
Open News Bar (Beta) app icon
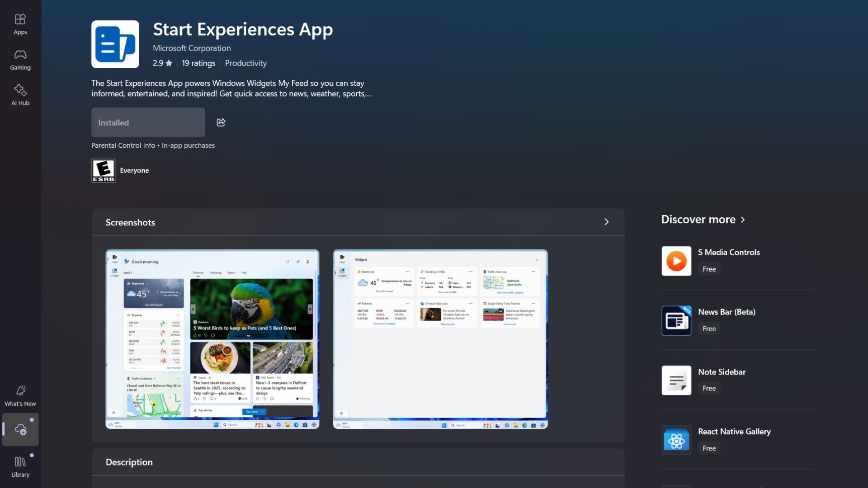(x=676, y=320)
